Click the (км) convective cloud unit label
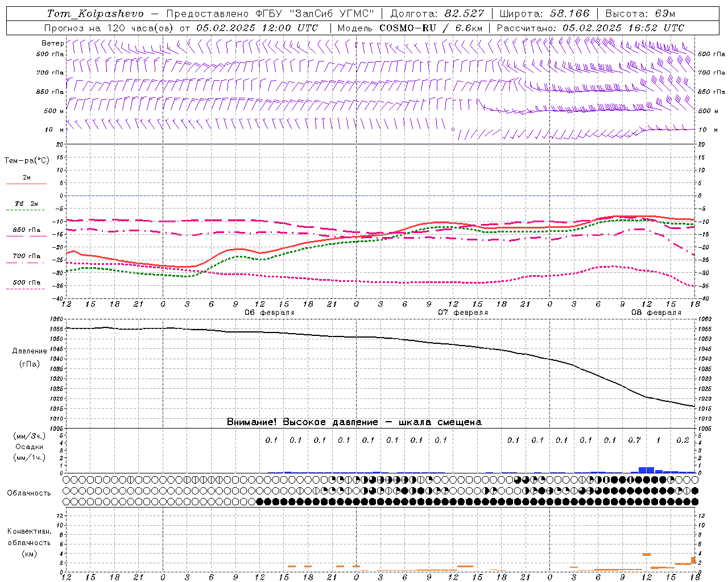The height and width of the screenshot is (582, 728). pos(29,554)
